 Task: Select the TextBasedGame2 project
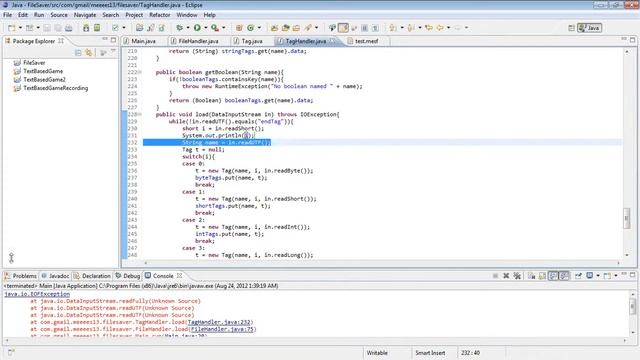pyautogui.click(x=44, y=80)
